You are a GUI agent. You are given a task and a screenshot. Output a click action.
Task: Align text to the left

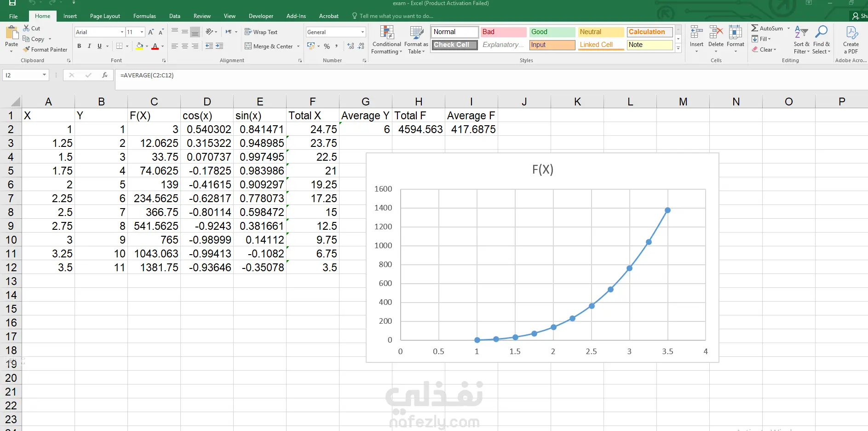[x=175, y=46]
